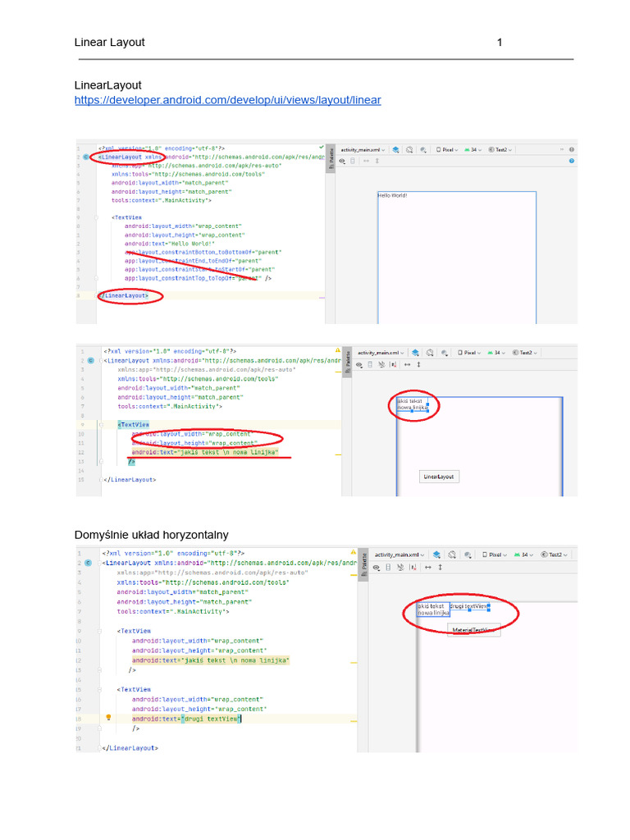Click design surface layers icon in first screenshot
The width and height of the screenshot is (630, 840).
tap(395, 150)
